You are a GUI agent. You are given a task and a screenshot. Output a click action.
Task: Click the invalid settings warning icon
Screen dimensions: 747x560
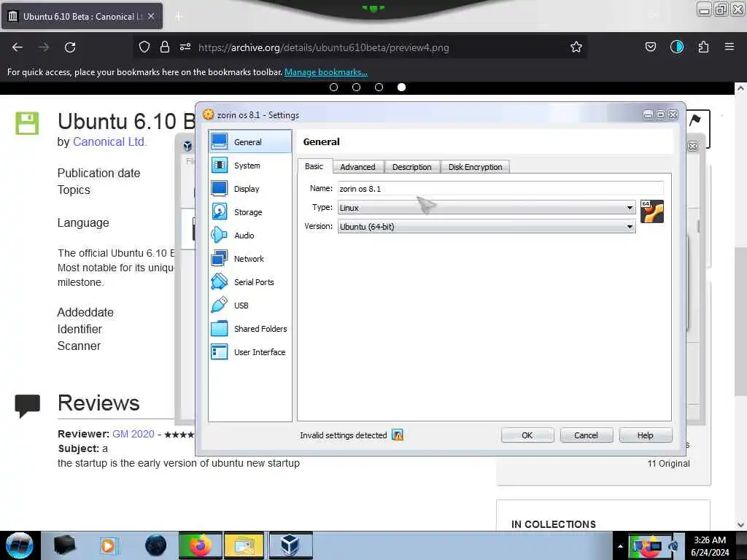click(x=398, y=435)
